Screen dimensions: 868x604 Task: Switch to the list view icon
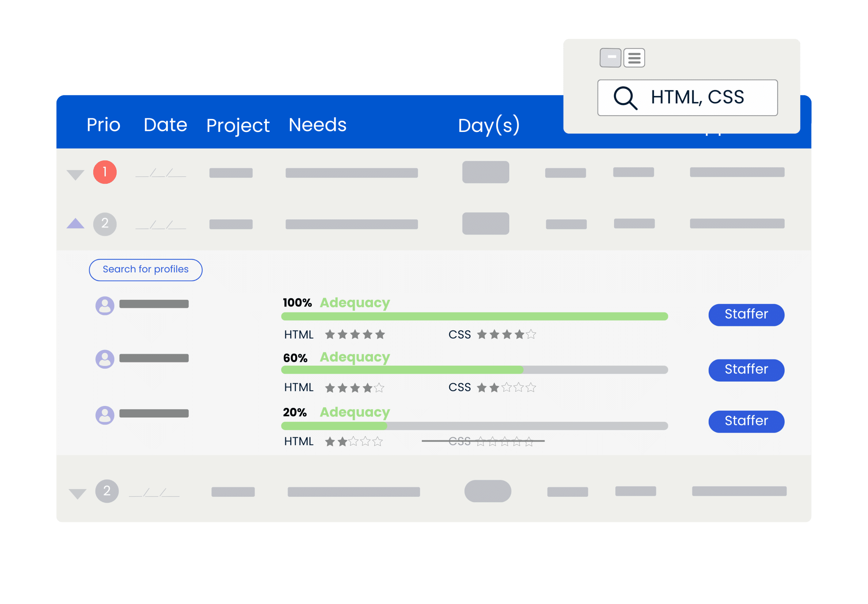[634, 58]
